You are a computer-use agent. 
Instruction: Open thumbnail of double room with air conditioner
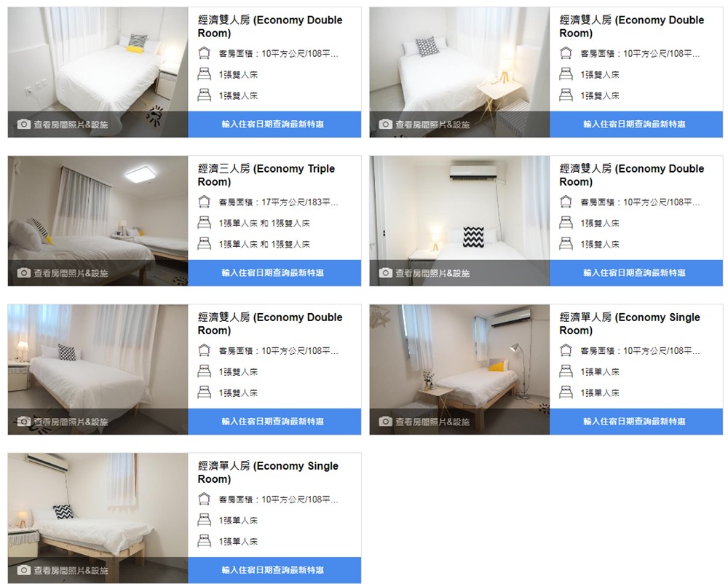(x=459, y=221)
